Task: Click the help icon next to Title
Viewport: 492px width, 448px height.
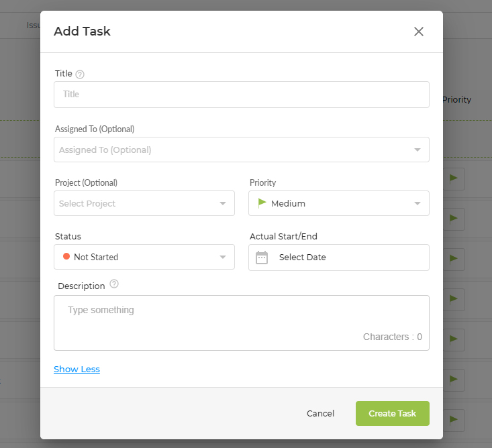Action: coord(80,74)
